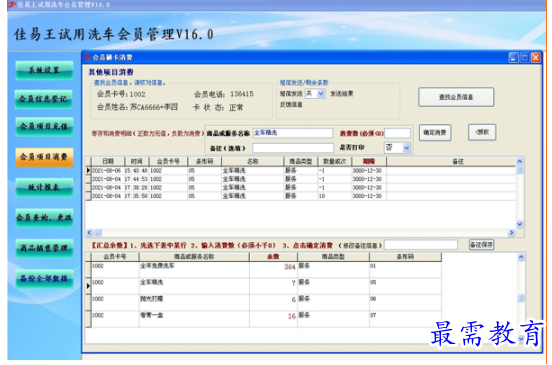Click barcode cell 06 in balance table

point(405,302)
